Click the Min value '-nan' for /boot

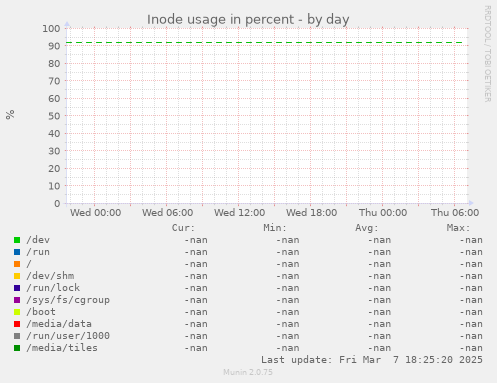coord(288,312)
